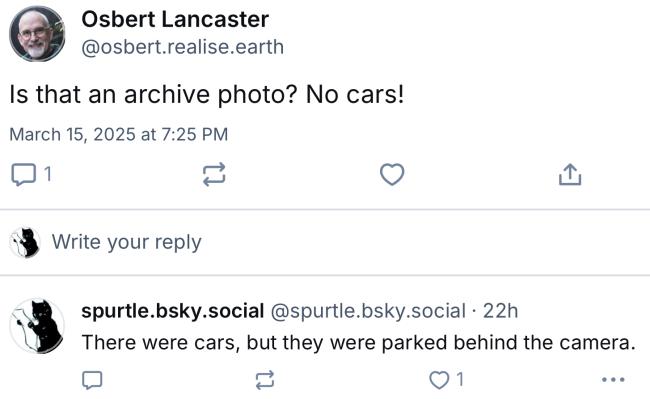This screenshot has width=650, height=399.
Task: Click the small cat avatar beside reply box
Action: (24, 242)
